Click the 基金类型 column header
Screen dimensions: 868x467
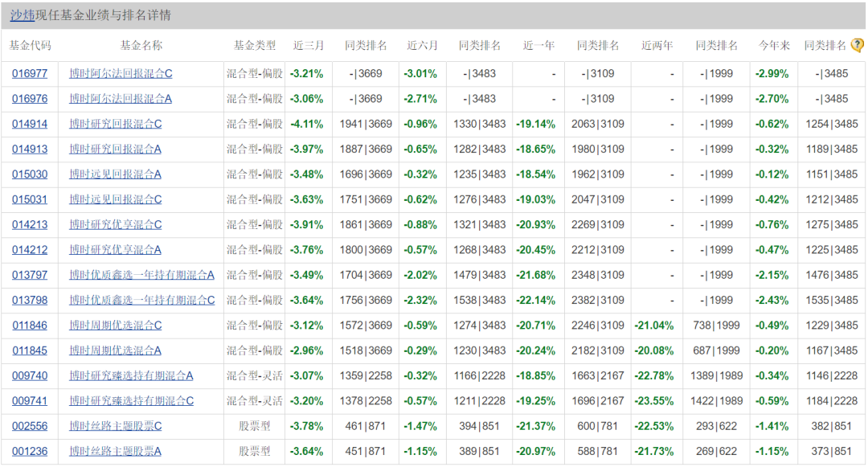click(255, 45)
